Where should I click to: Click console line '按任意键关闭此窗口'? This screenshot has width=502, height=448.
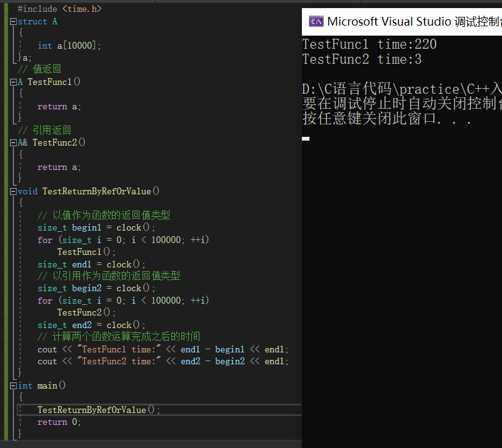point(387,118)
